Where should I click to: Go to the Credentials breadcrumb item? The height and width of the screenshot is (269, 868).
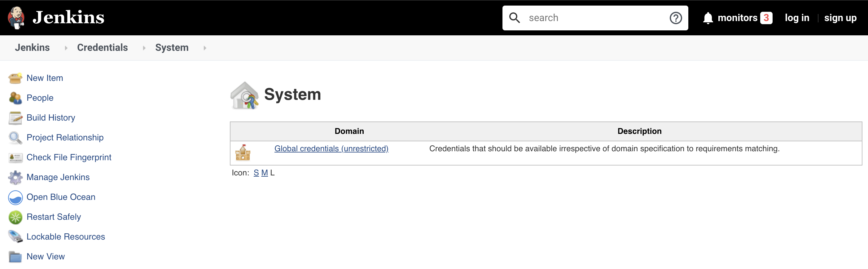[x=103, y=47]
